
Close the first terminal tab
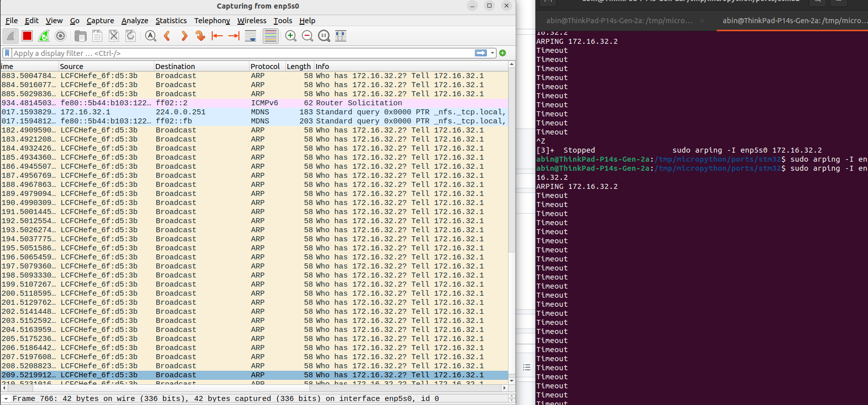point(702,21)
